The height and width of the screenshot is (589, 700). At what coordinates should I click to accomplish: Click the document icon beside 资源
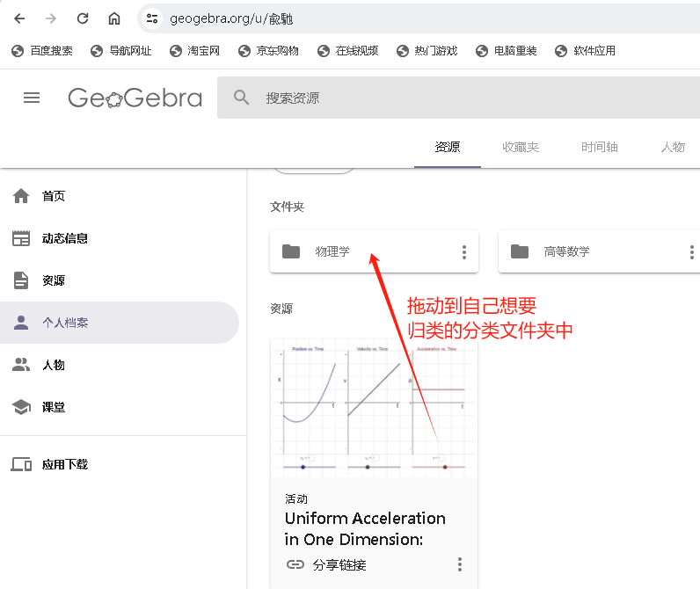pyautogui.click(x=21, y=280)
